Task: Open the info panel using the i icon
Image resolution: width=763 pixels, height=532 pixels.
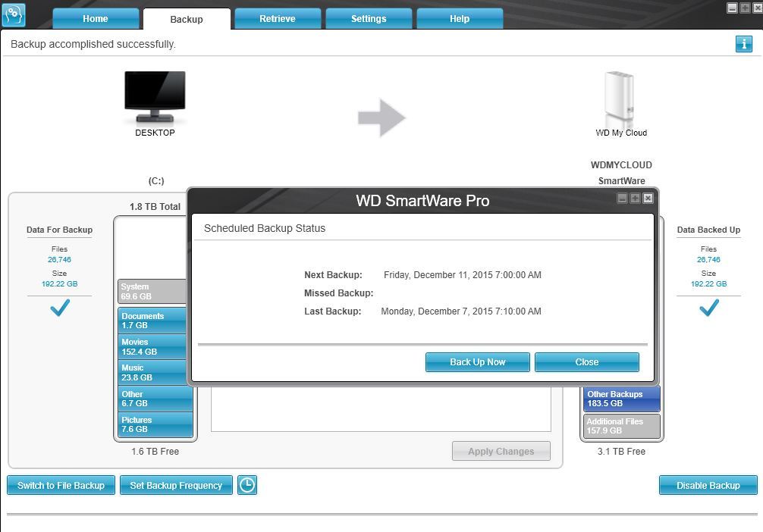Action: [x=744, y=44]
